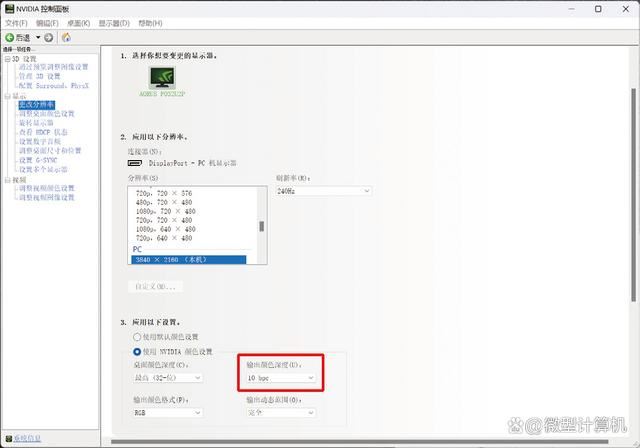The image size is (640, 448).
Task: Open the 10 bpc output color depth dropdown
Action: pos(282,378)
